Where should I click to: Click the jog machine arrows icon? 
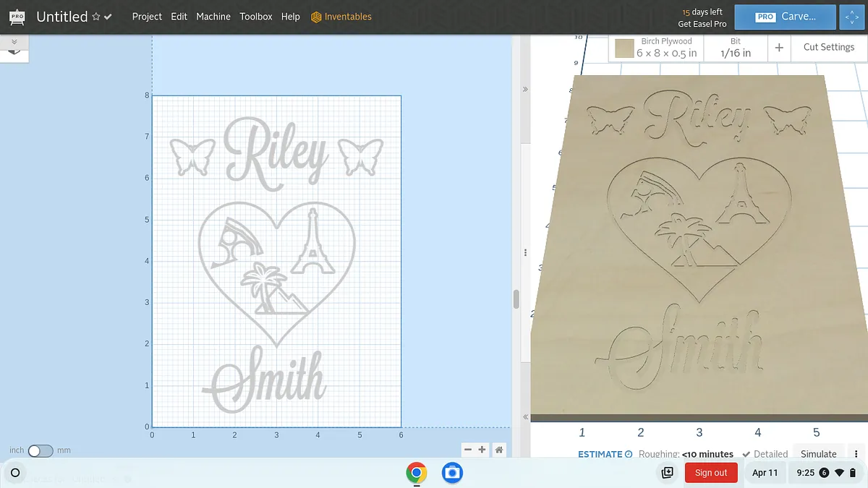click(x=853, y=17)
